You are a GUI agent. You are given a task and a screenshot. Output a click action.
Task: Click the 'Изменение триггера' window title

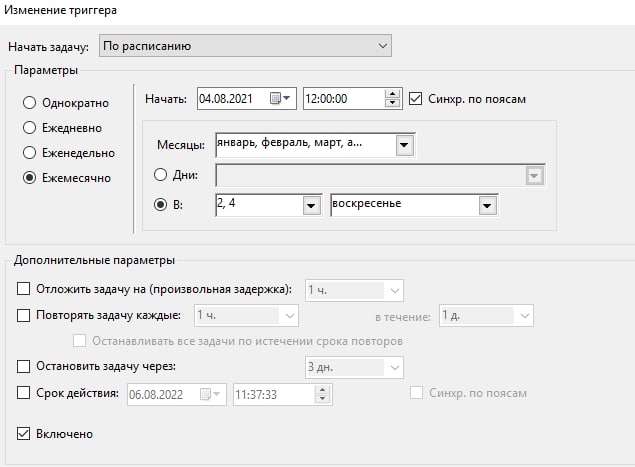tap(60, 10)
